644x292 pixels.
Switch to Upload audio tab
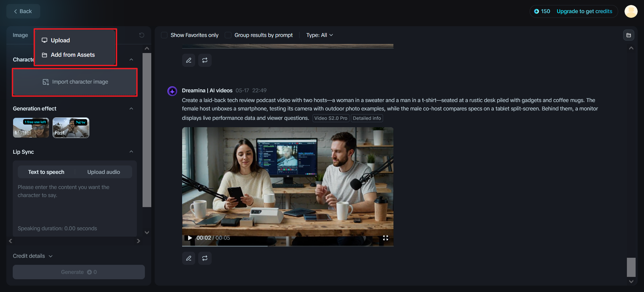click(x=104, y=172)
